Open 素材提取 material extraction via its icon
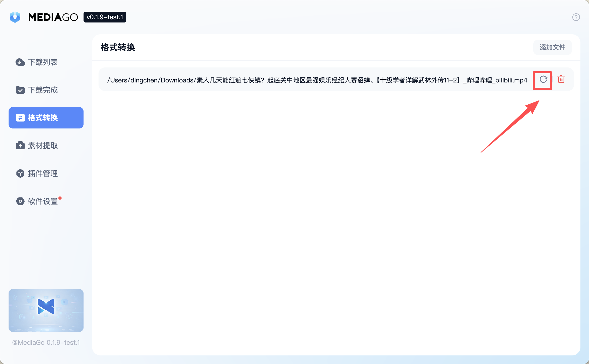589x364 pixels. coord(20,146)
